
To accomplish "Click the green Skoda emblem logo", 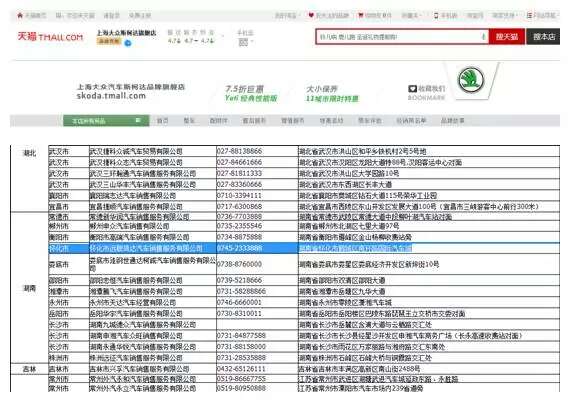I will [471, 80].
